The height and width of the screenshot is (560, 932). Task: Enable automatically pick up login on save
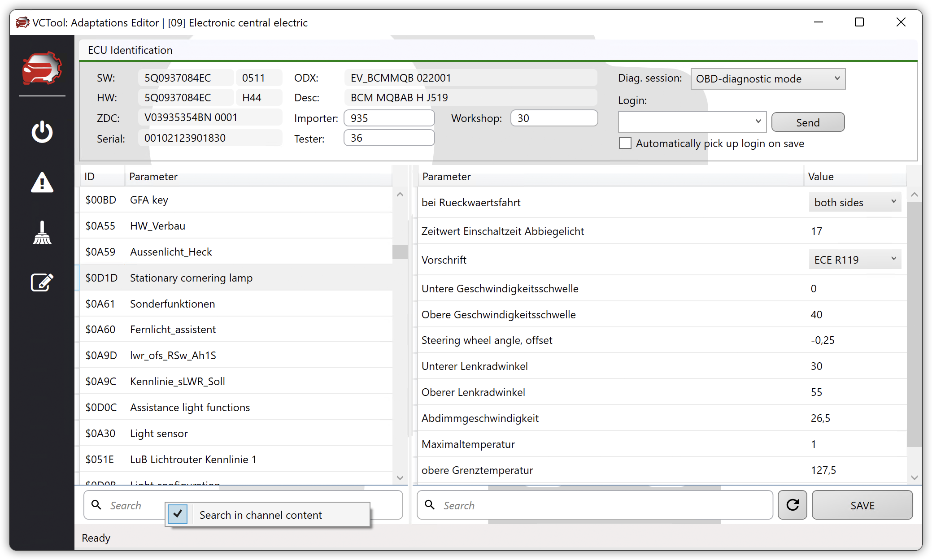coord(625,143)
